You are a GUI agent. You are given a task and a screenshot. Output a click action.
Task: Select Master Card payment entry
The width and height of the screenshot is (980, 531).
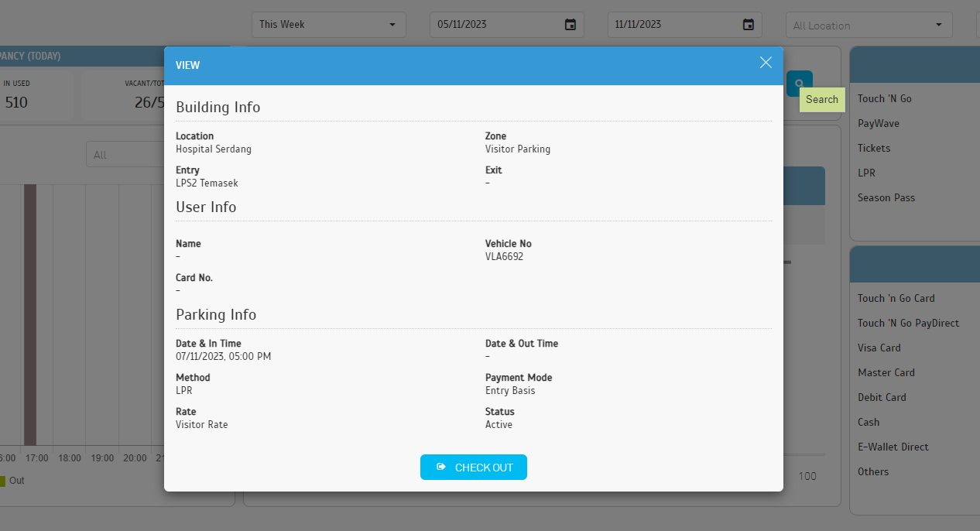pos(886,372)
